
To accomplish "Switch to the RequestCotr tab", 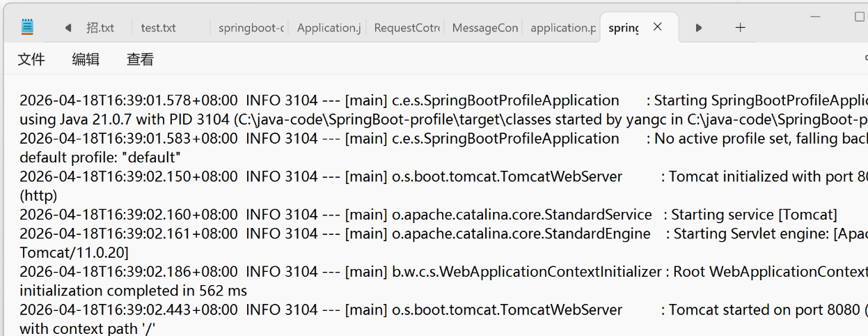I will (407, 28).
